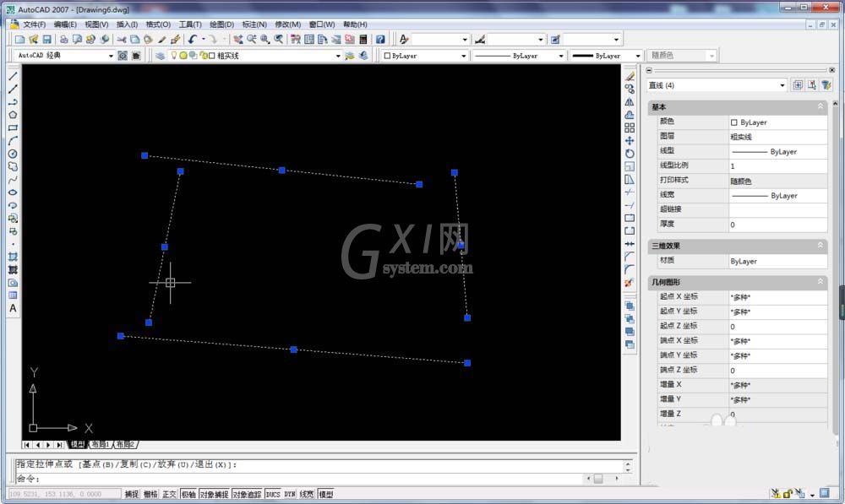
Task: Select the Ellipse draw tool
Action: (x=13, y=192)
